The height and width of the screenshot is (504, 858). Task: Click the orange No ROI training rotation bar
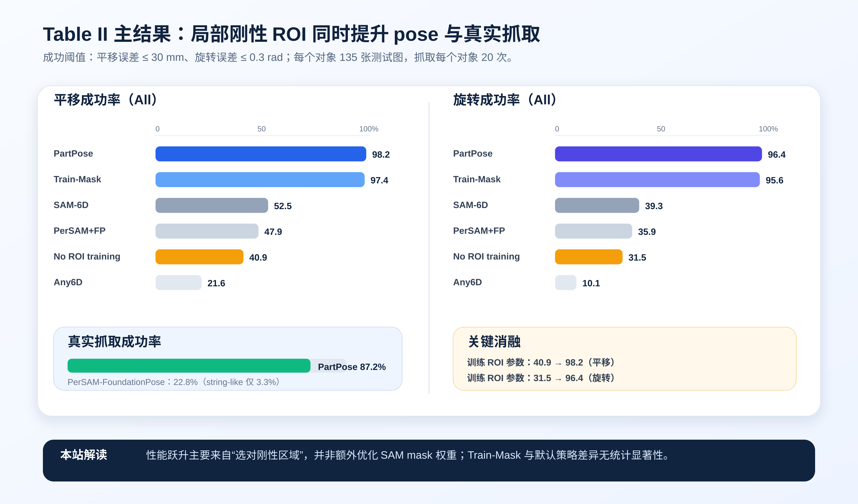click(x=589, y=257)
